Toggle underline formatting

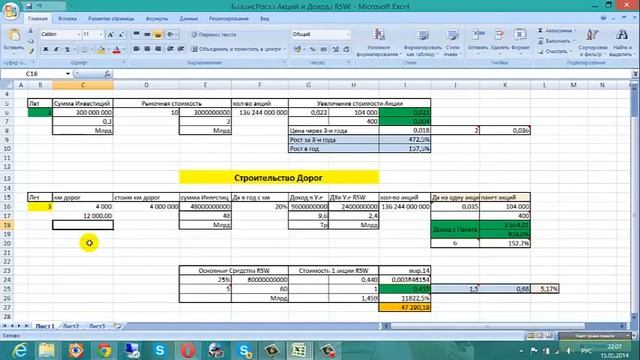(67, 49)
